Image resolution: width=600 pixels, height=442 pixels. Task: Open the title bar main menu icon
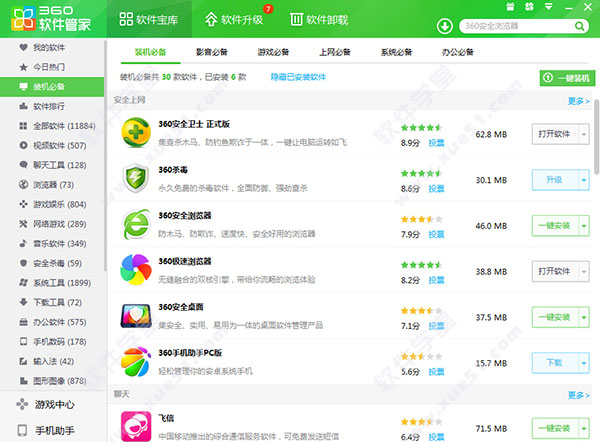[x=548, y=7]
